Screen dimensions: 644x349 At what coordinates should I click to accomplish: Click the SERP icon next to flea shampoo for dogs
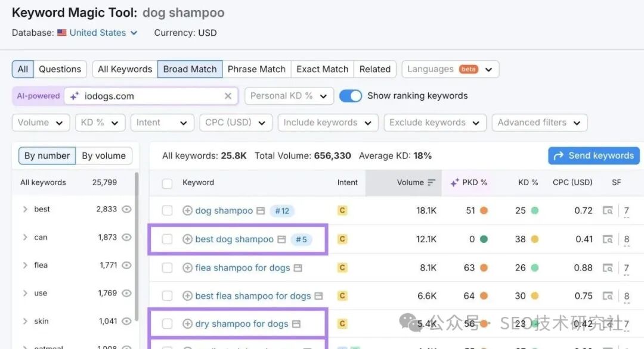click(297, 268)
